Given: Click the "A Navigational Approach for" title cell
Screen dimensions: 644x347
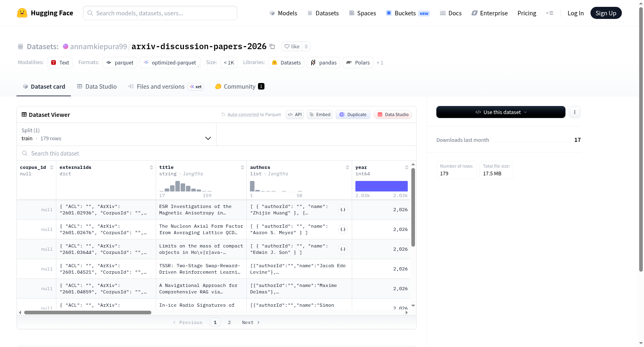Looking at the screenshot, I should [201, 289].
